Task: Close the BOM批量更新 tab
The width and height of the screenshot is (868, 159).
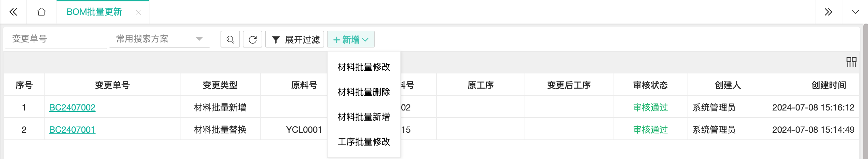Action: (x=138, y=12)
